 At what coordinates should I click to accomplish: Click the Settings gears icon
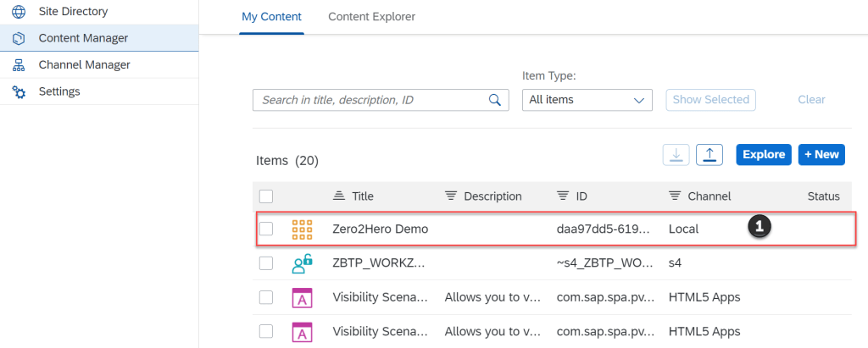[x=19, y=91]
